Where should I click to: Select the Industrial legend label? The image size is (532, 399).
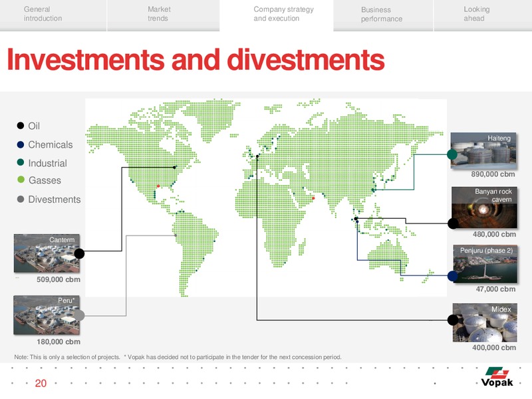tap(47, 163)
